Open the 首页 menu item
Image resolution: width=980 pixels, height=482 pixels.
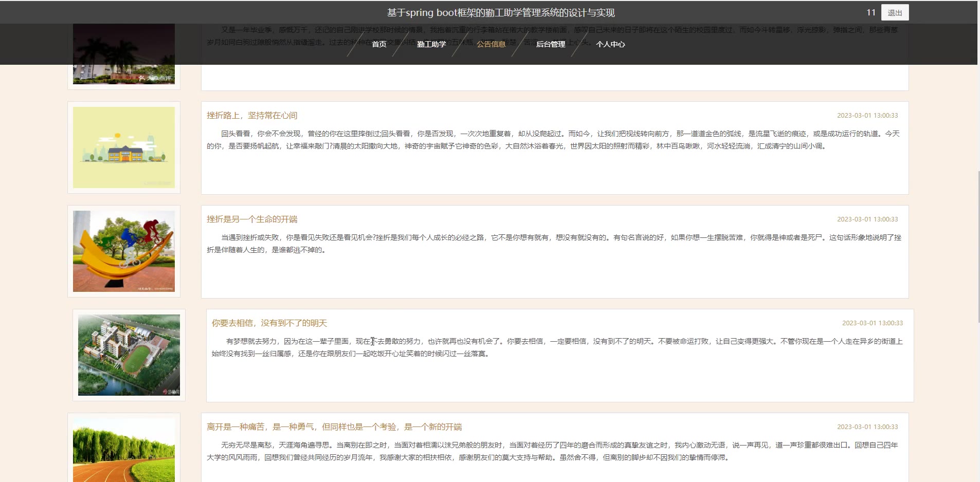click(379, 44)
